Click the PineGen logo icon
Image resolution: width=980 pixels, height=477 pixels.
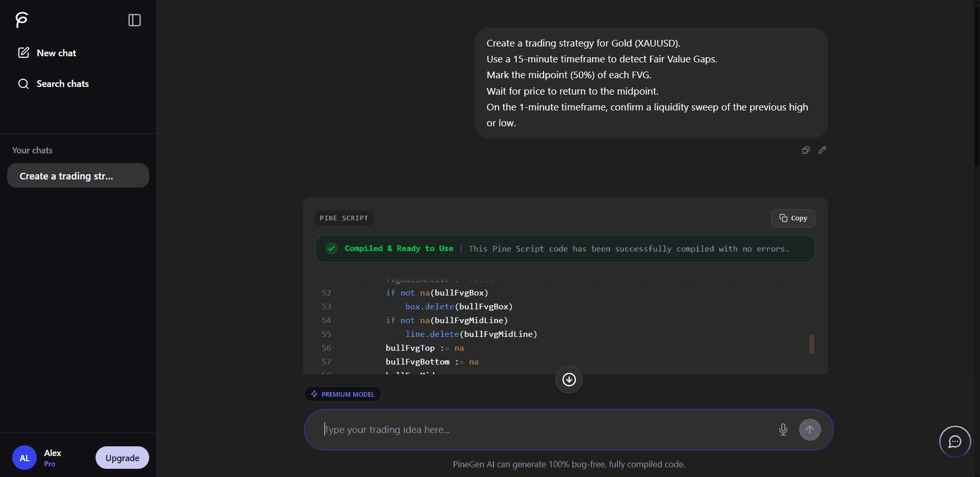[21, 20]
